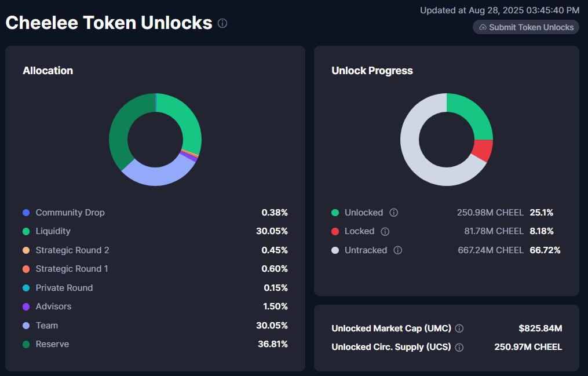588x376 pixels.
Task: Click the Liquidity green legend dot
Action: (x=26, y=231)
